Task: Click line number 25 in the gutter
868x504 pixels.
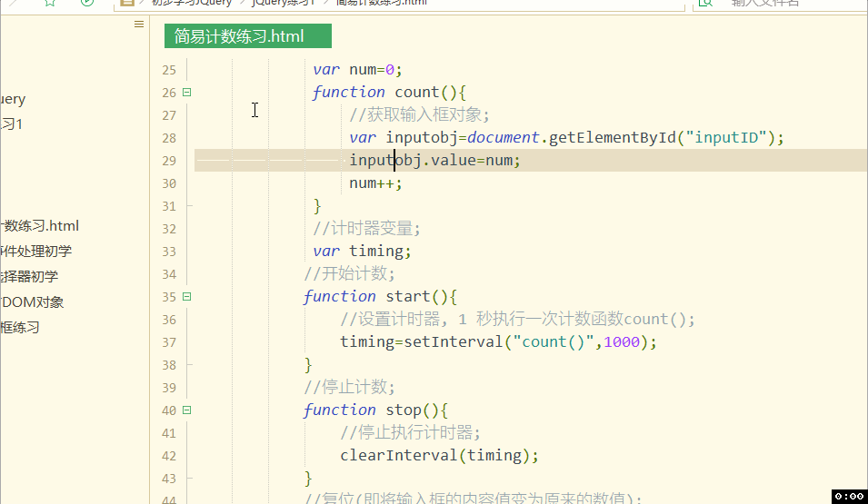Action: 169,70
